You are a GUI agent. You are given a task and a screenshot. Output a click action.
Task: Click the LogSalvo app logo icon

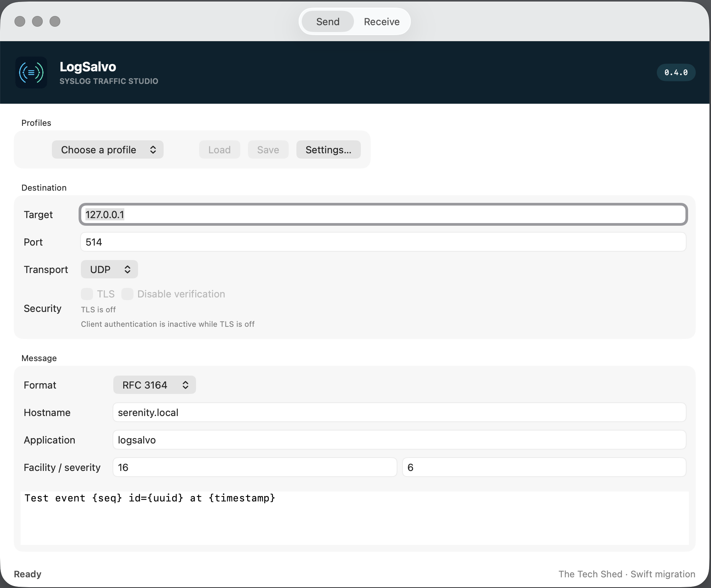pos(31,72)
